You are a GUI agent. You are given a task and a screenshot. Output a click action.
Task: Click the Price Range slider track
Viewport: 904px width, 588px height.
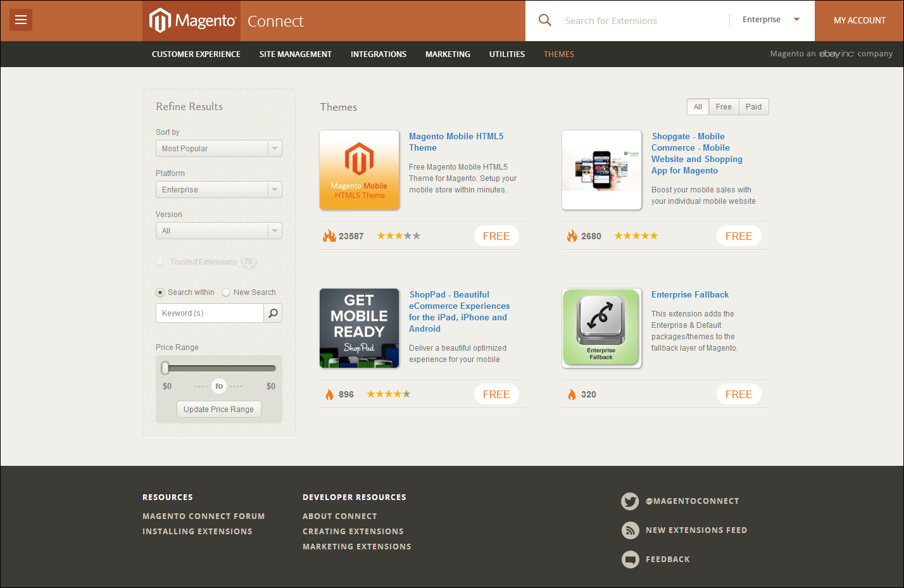coord(219,368)
